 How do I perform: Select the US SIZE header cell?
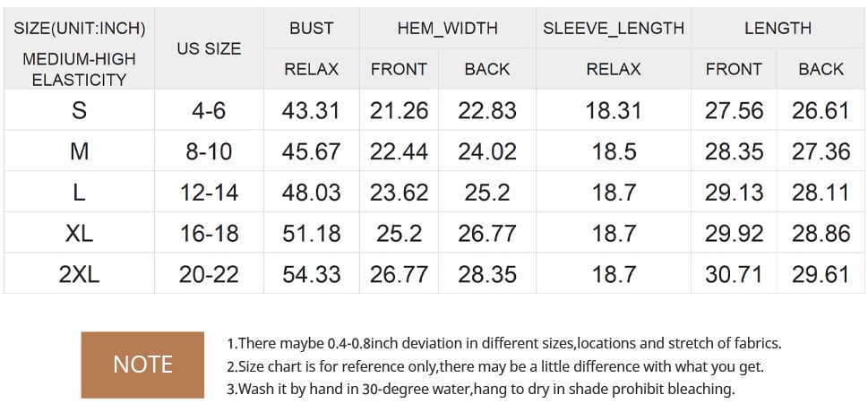point(210,48)
